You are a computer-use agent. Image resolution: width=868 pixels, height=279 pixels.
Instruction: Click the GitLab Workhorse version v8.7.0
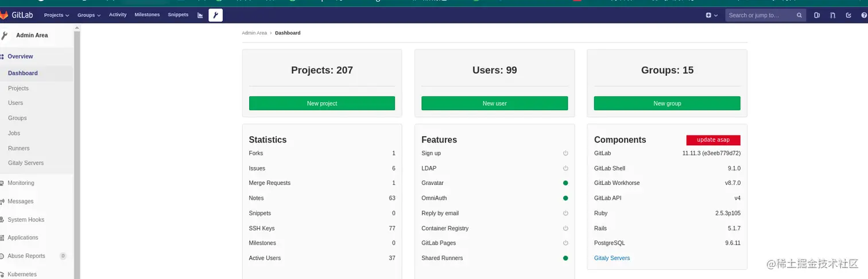coord(733,183)
